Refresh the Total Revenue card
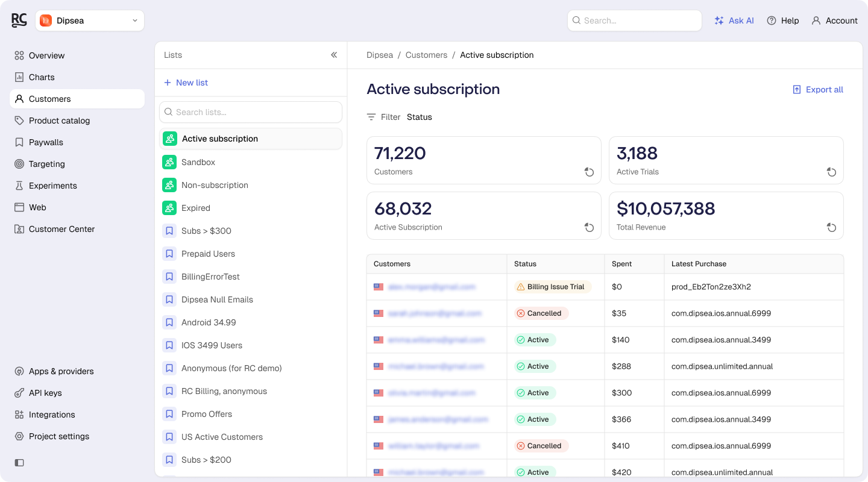 (x=831, y=228)
